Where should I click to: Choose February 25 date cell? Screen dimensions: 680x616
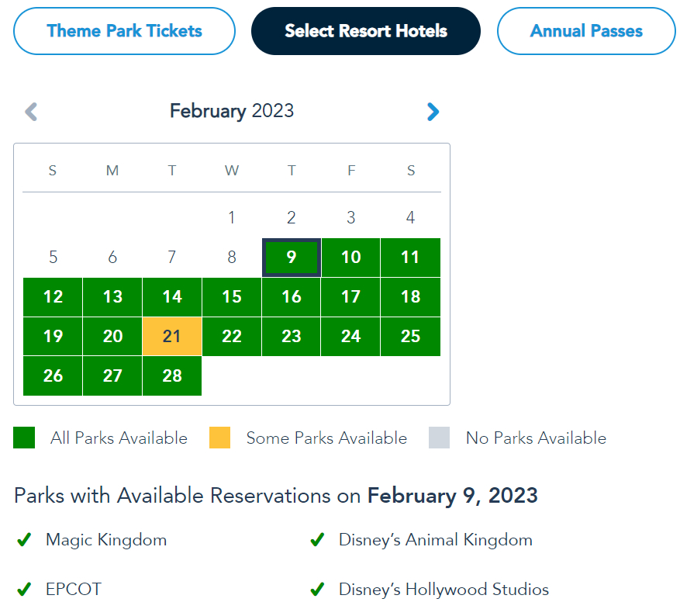click(x=411, y=337)
